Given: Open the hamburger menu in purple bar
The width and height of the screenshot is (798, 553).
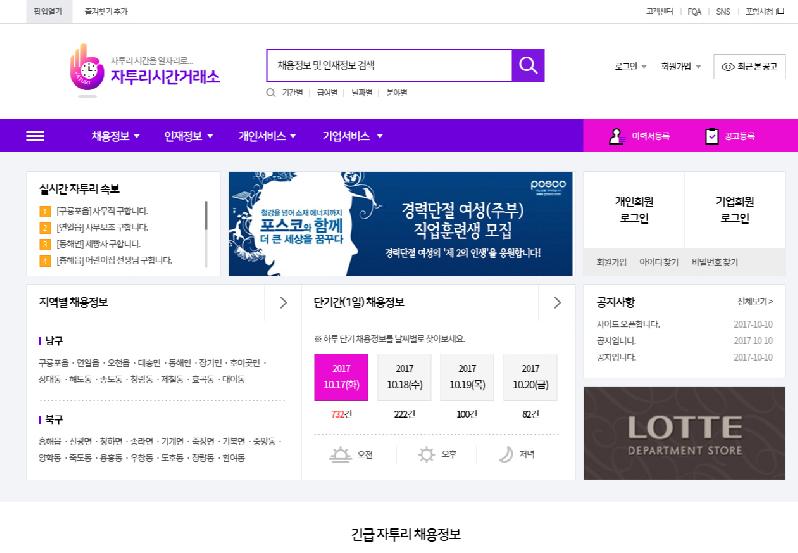Looking at the screenshot, I should pyautogui.click(x=35, y=136).
